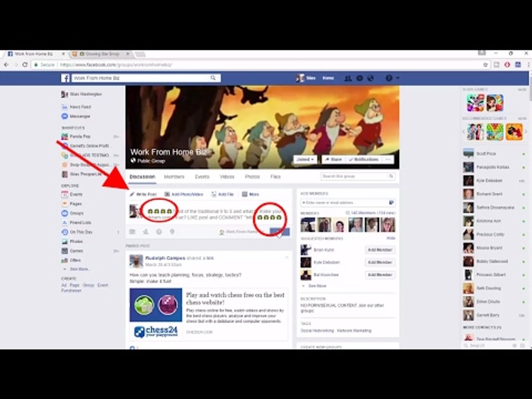Image resolution: width=532 pixels, height=399 pixels.
Task: Click the Notifications button on group cover
Action: 364,160
